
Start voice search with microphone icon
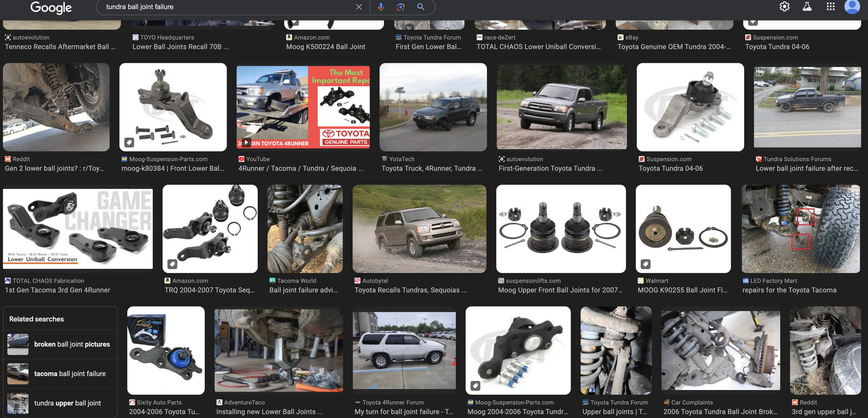tap(381, 7)
